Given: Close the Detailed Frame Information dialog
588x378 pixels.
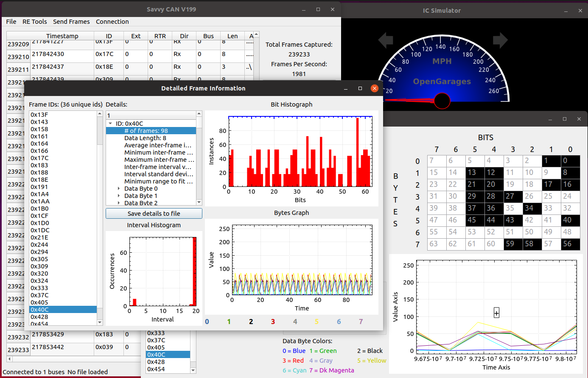Looking at the screenshot, I should [x=374, y=88].
